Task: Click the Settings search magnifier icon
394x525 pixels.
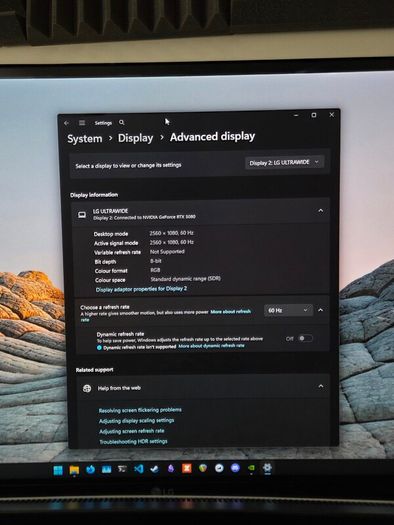Action: pos(122,123)
